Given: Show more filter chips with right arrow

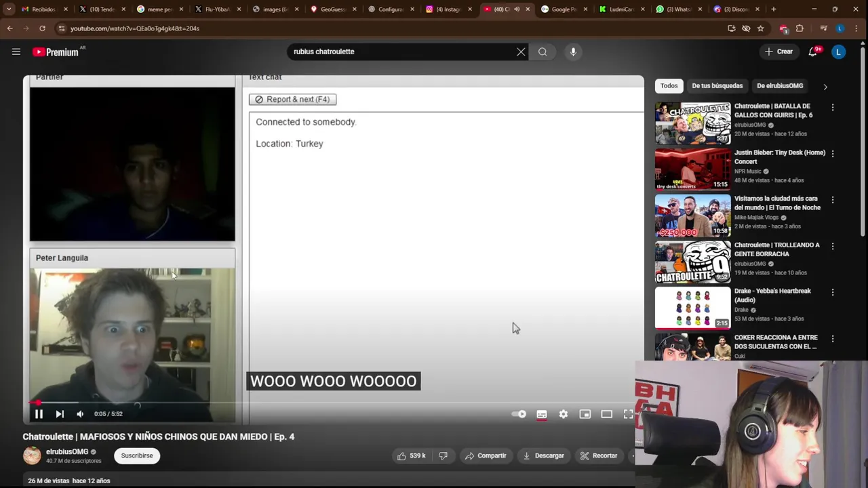Looking at the screenshot, I should click(825, 87).
